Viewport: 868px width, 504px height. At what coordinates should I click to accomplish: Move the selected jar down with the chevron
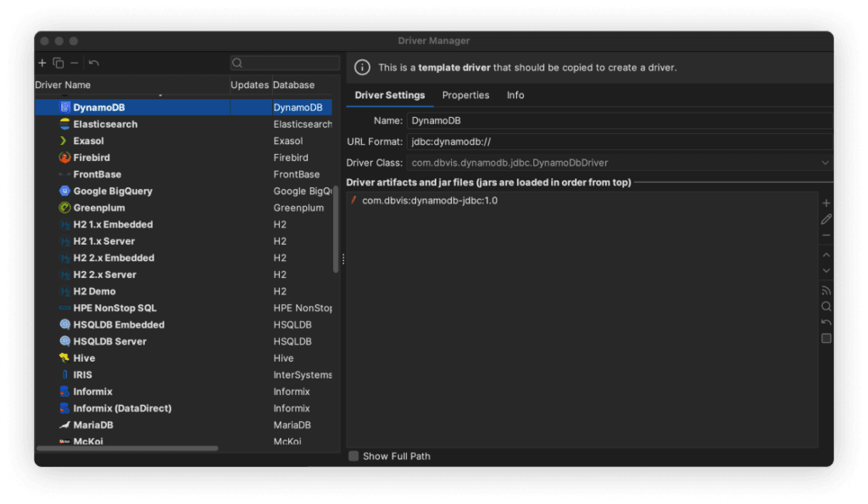click(826, 269)
